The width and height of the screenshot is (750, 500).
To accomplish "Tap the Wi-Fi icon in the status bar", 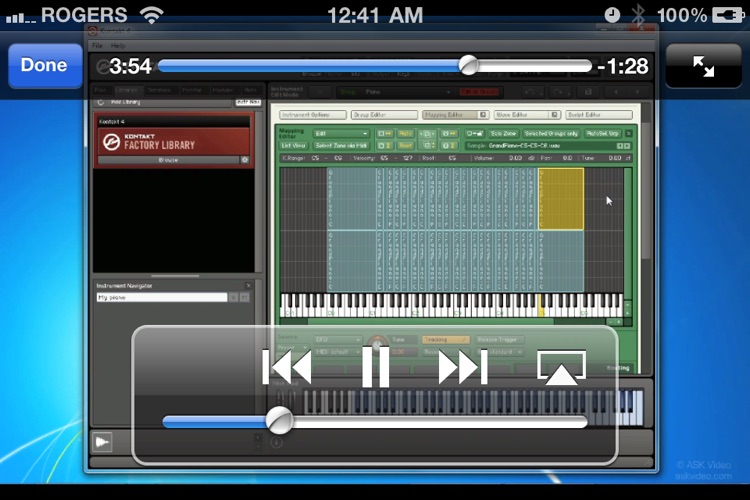I will tap(152, 15).
